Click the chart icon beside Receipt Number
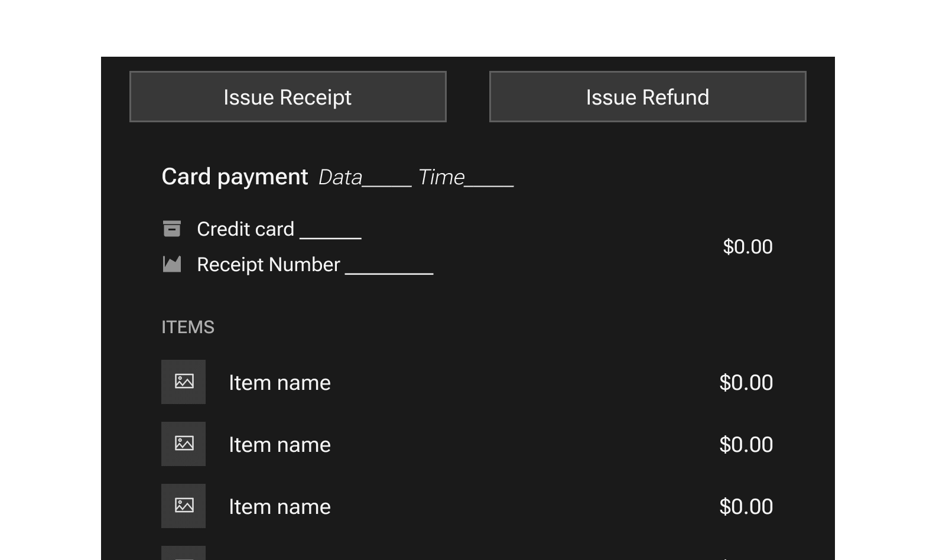Screen dimensions: 936x560 (172, 264)
